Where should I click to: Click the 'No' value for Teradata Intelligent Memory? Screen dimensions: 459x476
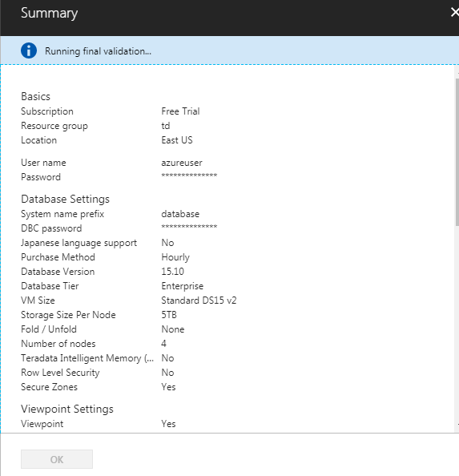coord(167,358)
